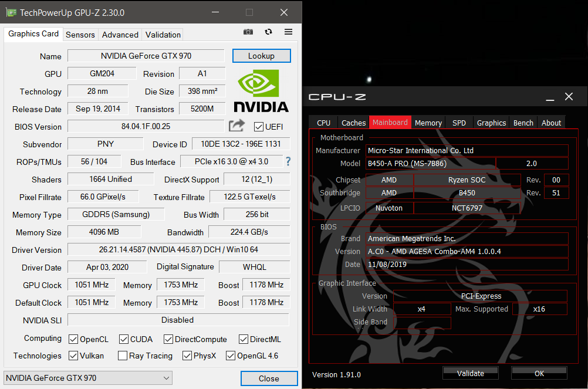Screen dimensions: 588x389
Task: Click the motherboard Model field B450-A PRO
Action: pyautogui.click(x=431, y=163)
